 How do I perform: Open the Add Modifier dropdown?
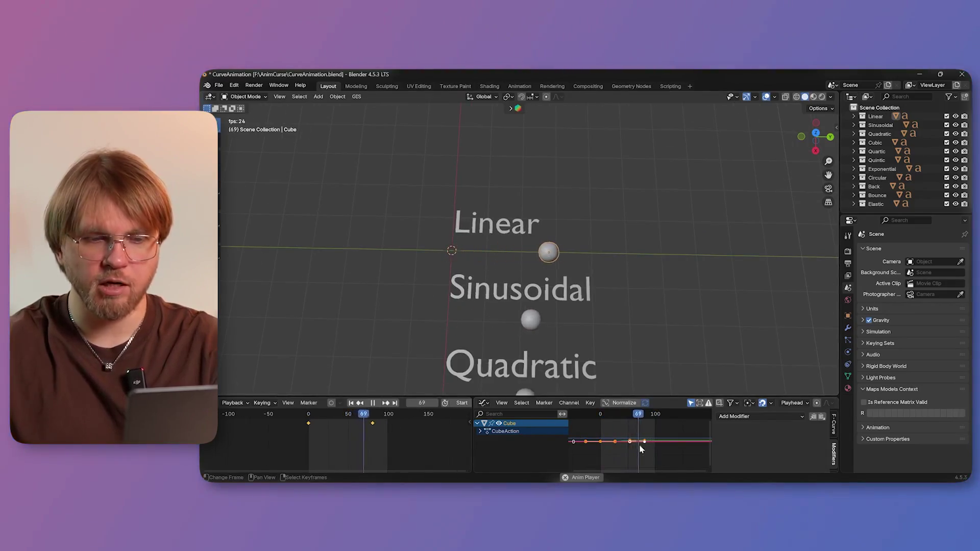coord(761,416)
